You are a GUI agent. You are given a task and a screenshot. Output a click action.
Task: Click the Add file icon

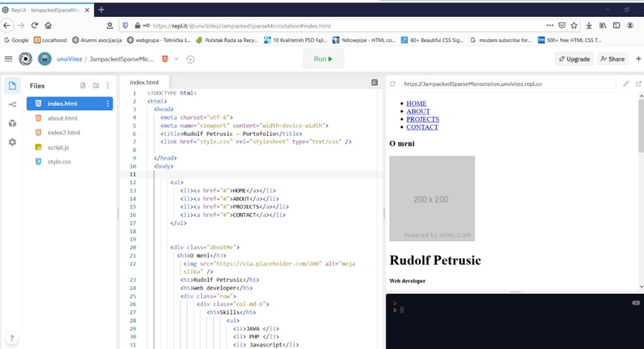point(83,86)
